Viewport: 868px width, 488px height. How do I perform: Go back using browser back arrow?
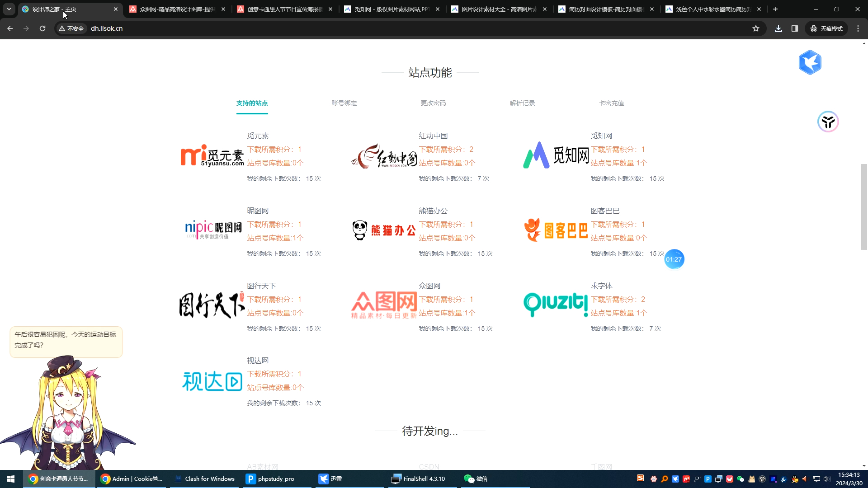coord(10,28)
